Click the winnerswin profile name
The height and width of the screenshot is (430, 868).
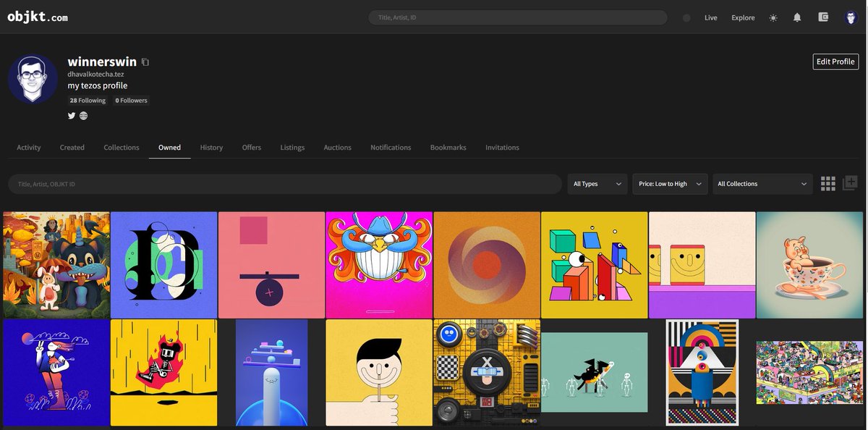coord(102,62)
